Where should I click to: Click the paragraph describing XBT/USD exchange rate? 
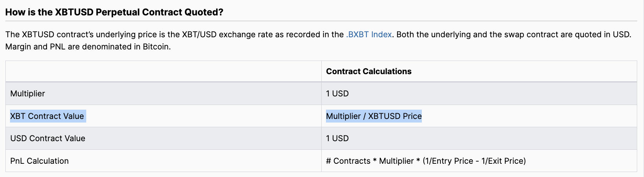click(318, 40)
